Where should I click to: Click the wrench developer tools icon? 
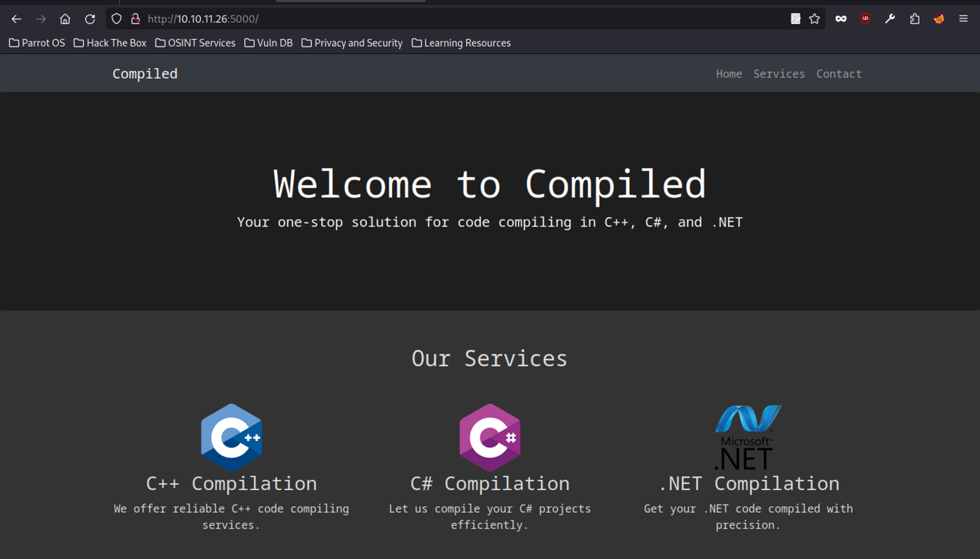pos(889,19)
